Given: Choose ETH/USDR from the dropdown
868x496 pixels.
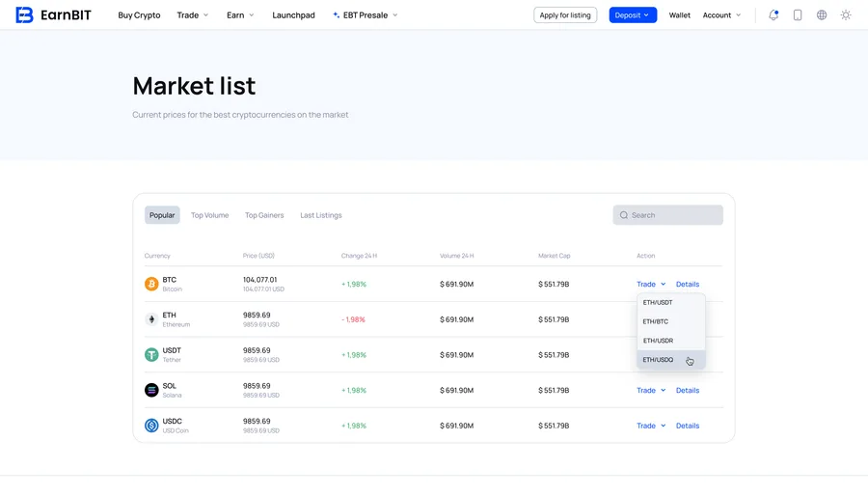Looking at the screenshot, I should coord(671,341).
